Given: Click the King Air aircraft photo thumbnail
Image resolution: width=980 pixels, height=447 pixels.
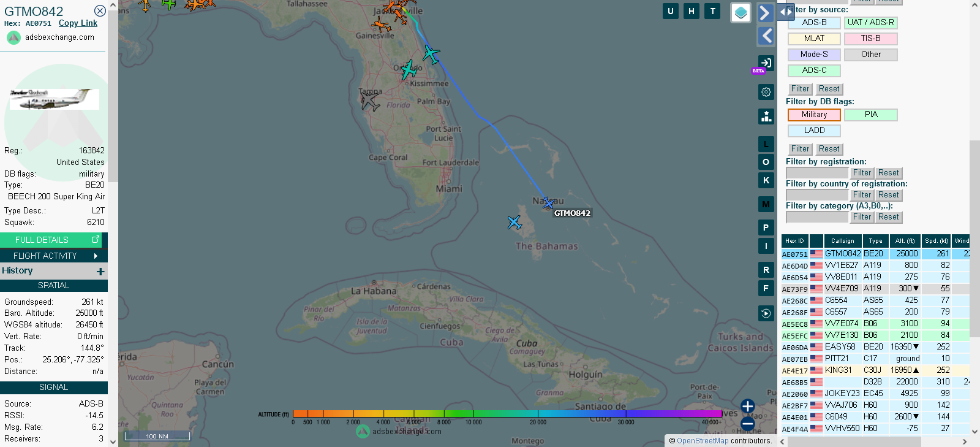Looking at the screenshot, I should click(x=54, y=99).
